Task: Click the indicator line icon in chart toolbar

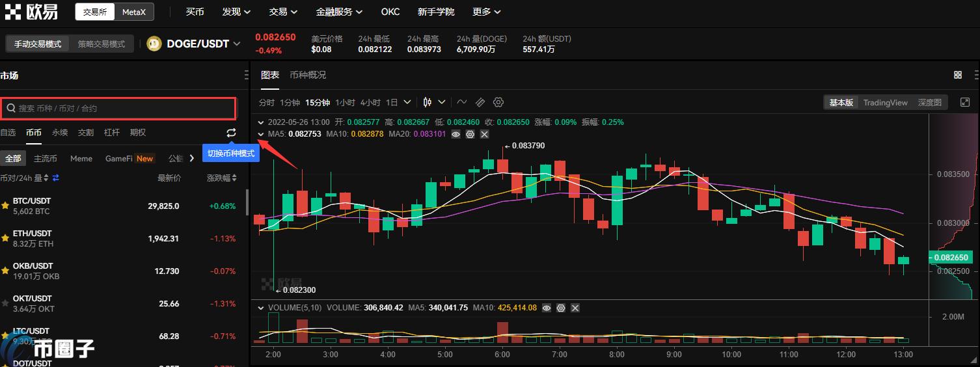Action: tap(462, 102)
